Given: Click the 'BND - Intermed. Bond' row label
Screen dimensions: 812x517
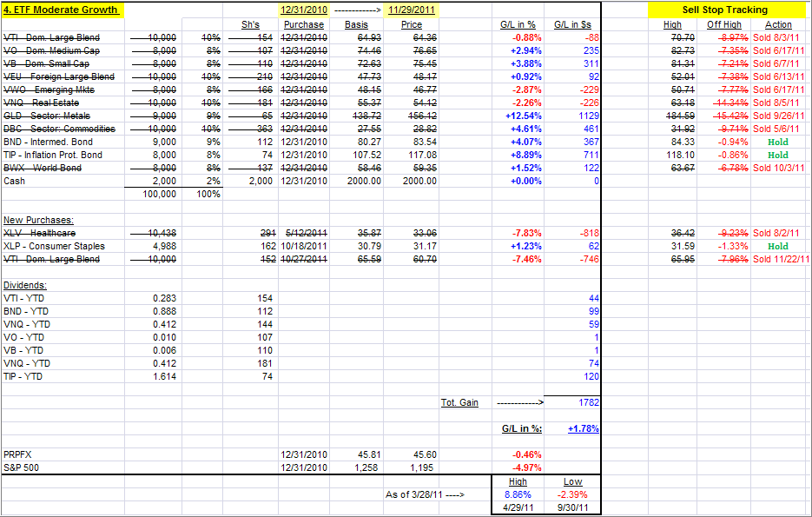Looking at the screenshot, I should coord(48,142).
